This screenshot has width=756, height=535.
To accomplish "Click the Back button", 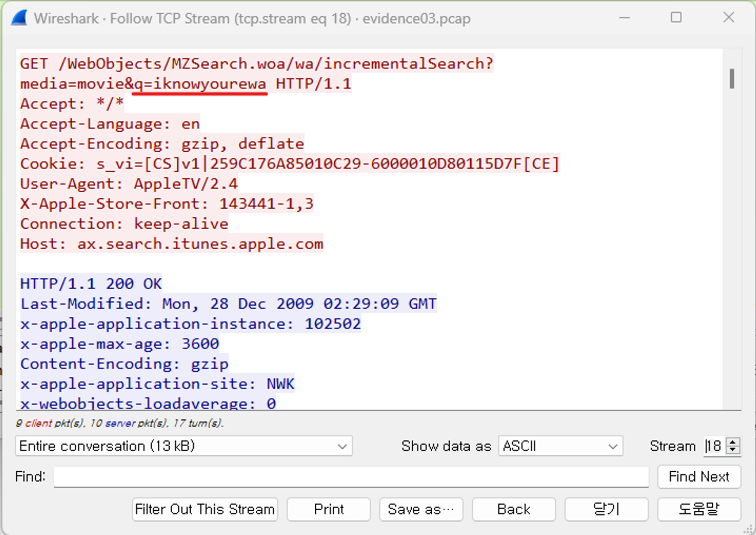I will tap(514, 509).
